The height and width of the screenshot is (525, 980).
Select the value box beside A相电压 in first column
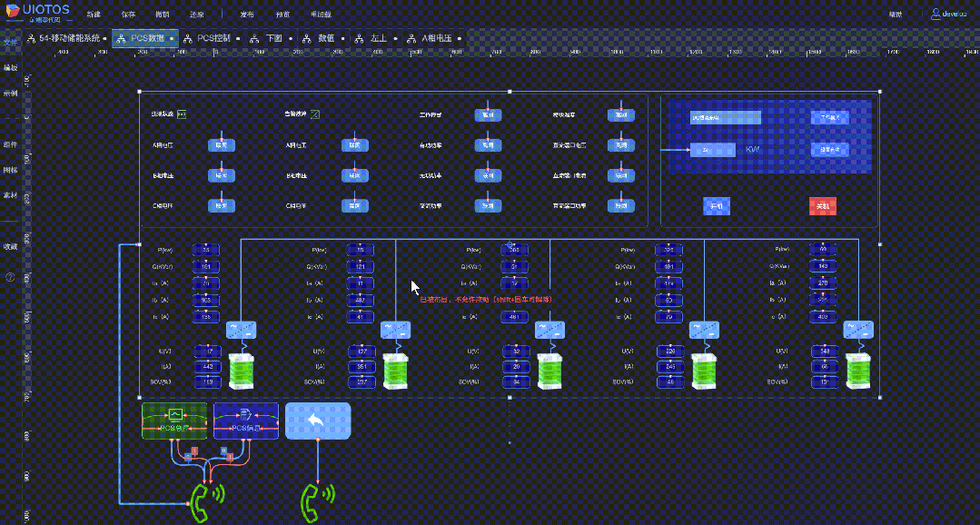(222, 145)
